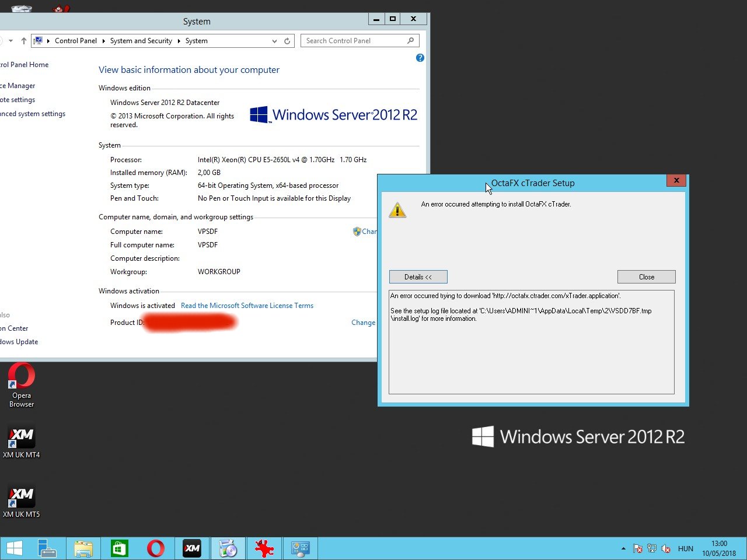
Task: Expand chevron after Control Panel breadcrumb
Action: pyautogui.click(x=103, y=41)
